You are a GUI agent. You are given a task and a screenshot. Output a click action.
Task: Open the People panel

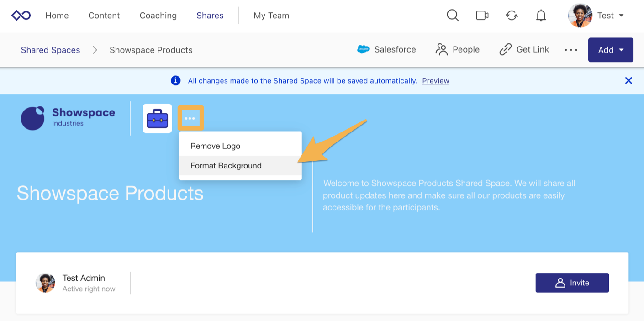click(x=458, y=50)
